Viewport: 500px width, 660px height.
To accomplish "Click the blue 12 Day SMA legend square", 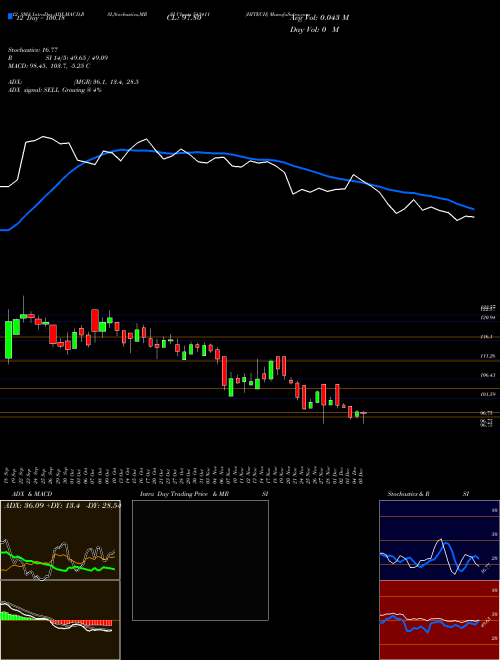I will click(x=11, y=16).
